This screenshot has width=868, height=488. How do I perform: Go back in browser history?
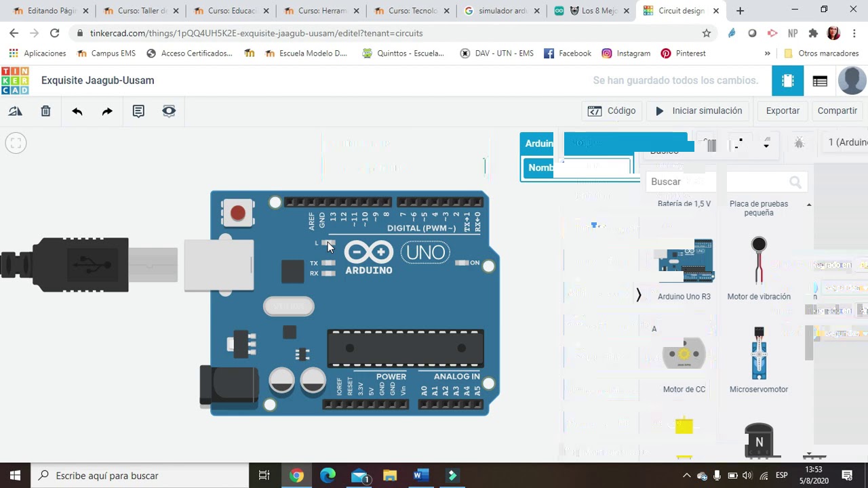click(x=14, y=33)
